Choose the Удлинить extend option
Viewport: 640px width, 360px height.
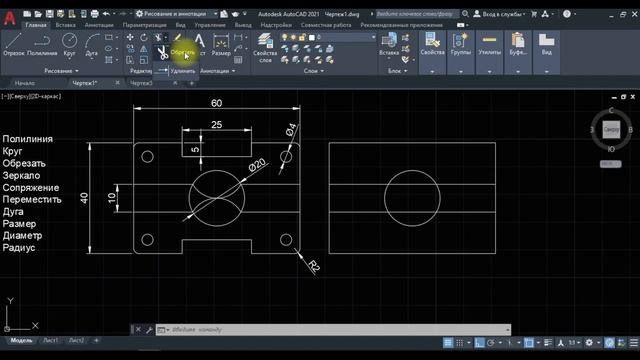(177, 71)
